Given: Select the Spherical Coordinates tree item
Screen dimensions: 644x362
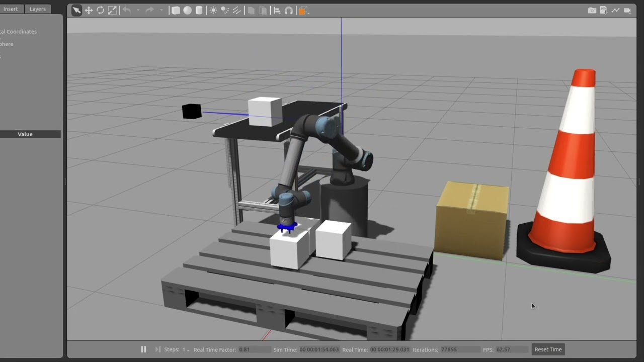Looking at the screenshot, I should pos(18,32).
